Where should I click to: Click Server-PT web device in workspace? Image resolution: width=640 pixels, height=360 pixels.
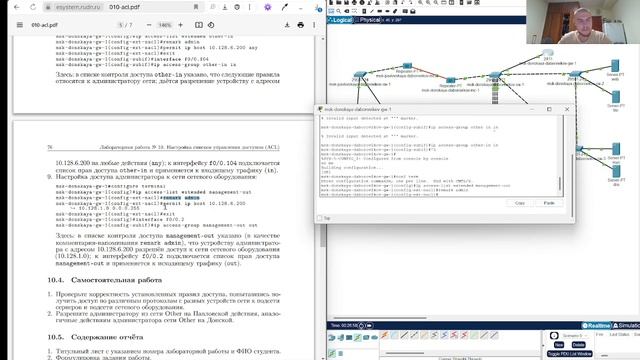[x=615, y=65]
